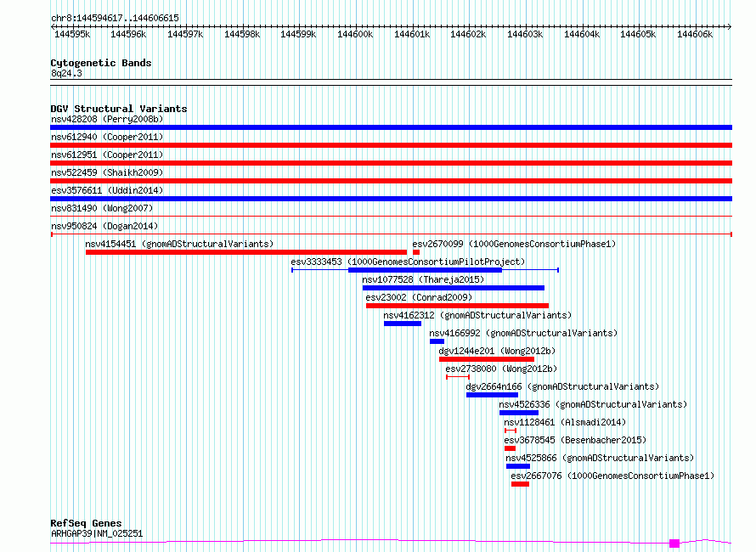Select the 8q24.3 band label
Screen dimensions: 756x552
point(66,73)
